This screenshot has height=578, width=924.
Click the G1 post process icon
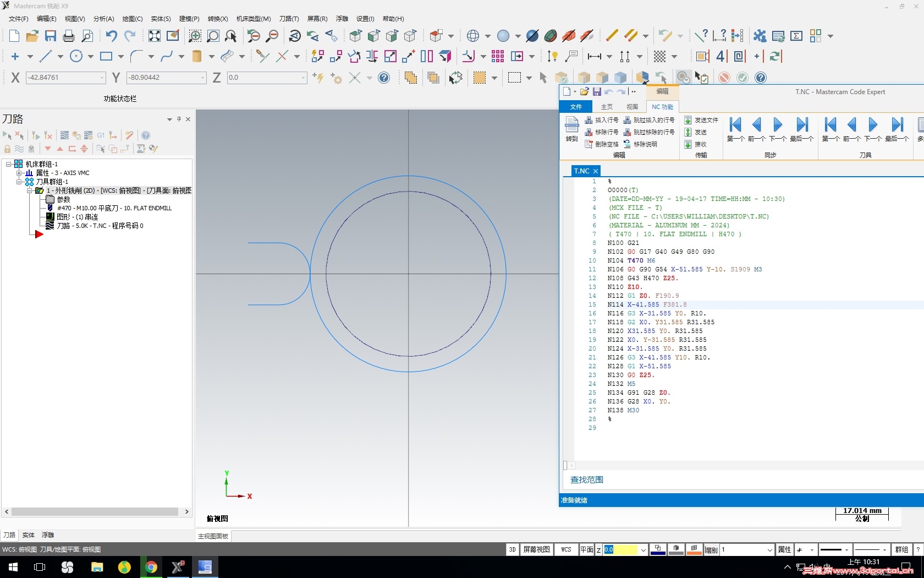pyautogui.click(x=101, y=135)
